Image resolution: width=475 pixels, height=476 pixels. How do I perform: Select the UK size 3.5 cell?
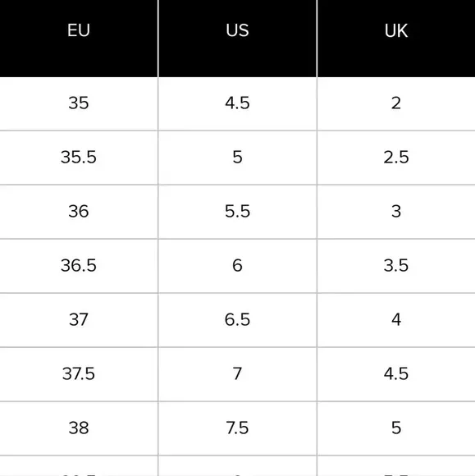tap(396, 265)
